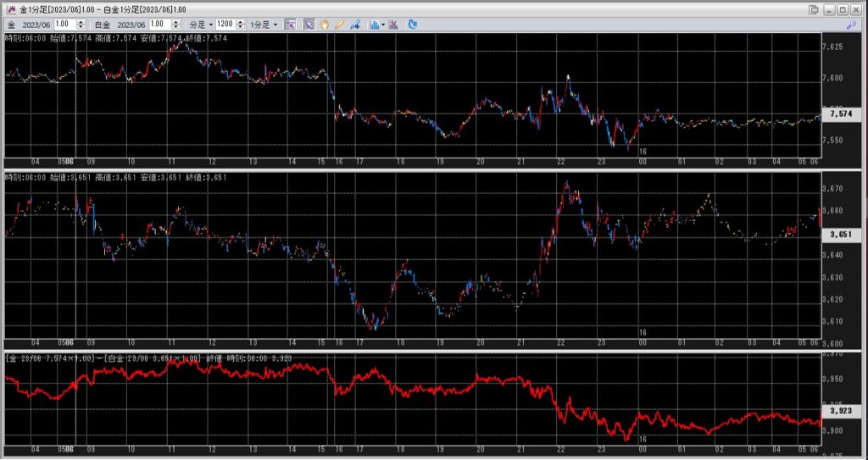Refresh the chart with the reload icon

point(413,25)
